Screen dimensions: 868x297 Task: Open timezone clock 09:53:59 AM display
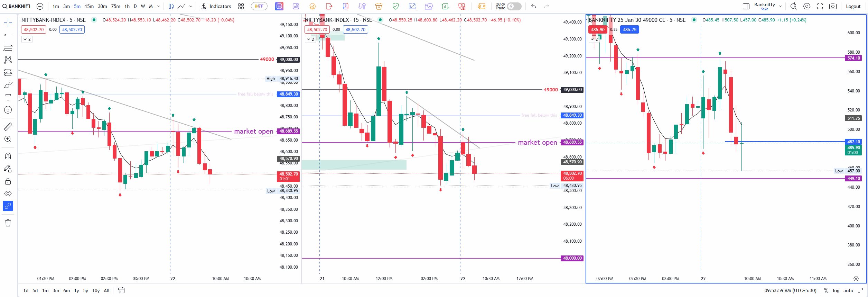[790, 290]
